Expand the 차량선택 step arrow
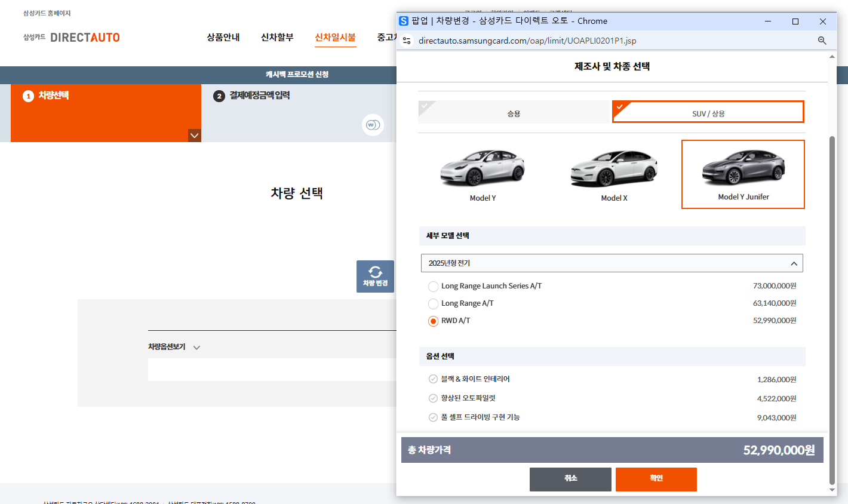The height and width of the screenshot is (504, 848). [195, 136]
